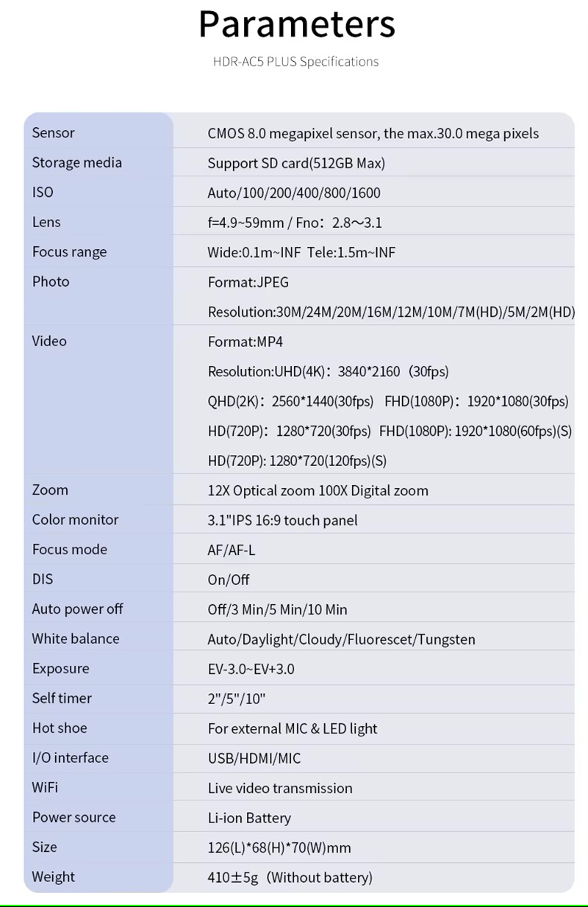
Task: Click the Parameters heading
Action: [297, 24]
